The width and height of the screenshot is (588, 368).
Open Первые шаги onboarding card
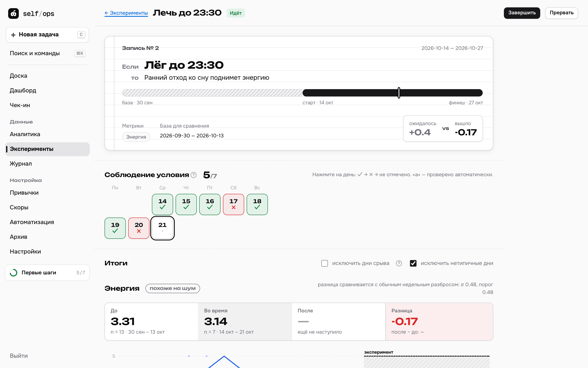pos(47,273)
